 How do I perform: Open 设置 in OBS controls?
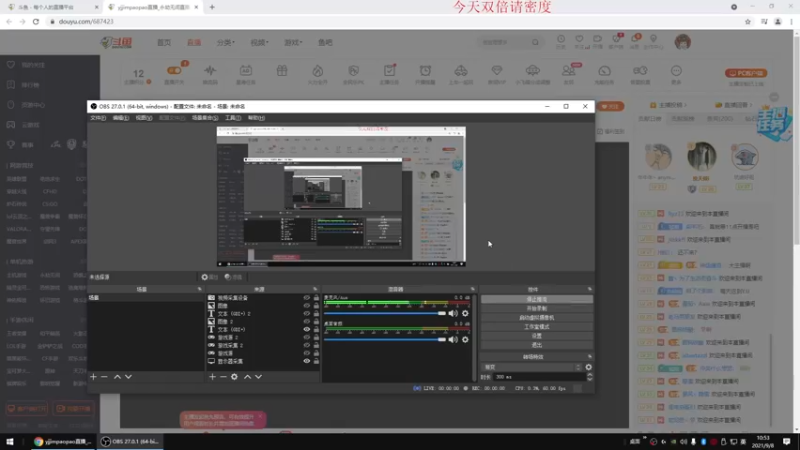(x=537, y=336)
